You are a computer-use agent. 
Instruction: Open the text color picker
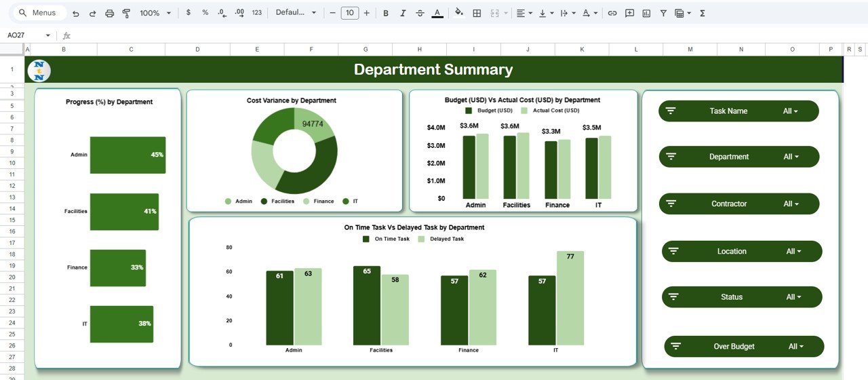pyautogui.click(x=437, y=13)
